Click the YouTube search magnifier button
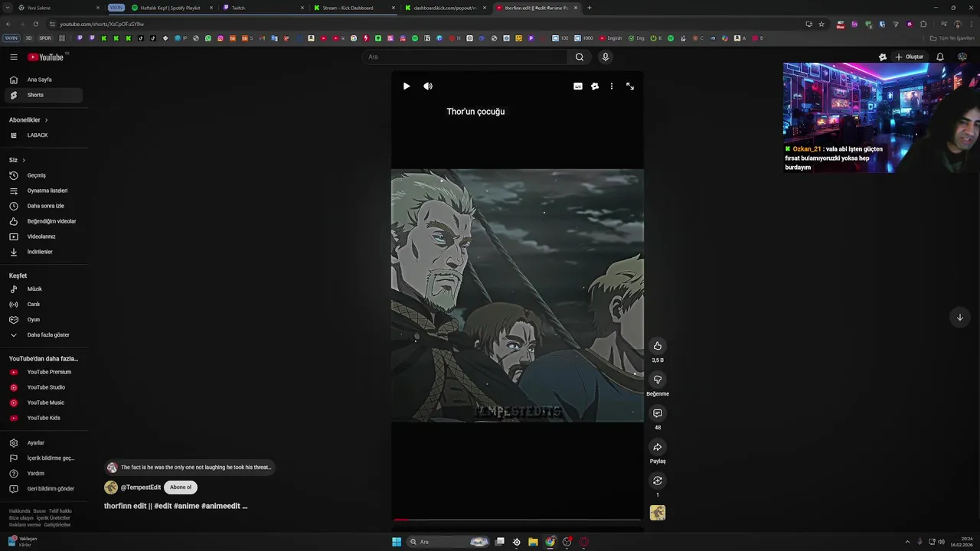This screenshot has width=980, height=551. tap(580, 57)
